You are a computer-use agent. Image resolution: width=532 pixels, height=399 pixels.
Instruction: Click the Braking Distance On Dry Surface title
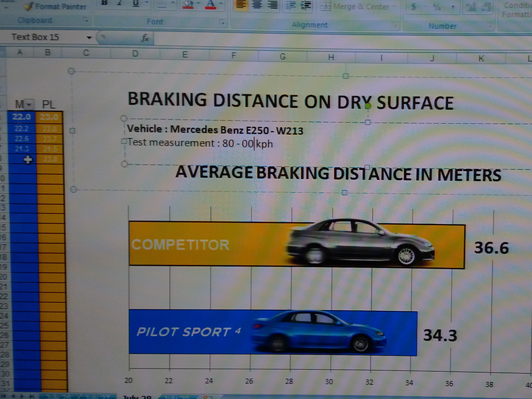click(x=290, y=101)
